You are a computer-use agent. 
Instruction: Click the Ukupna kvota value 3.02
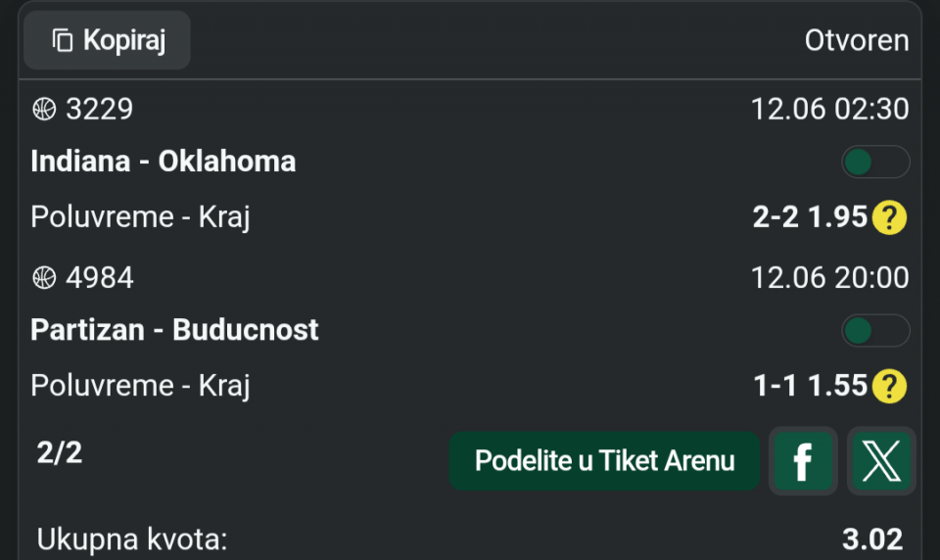[x=872, y=539]
